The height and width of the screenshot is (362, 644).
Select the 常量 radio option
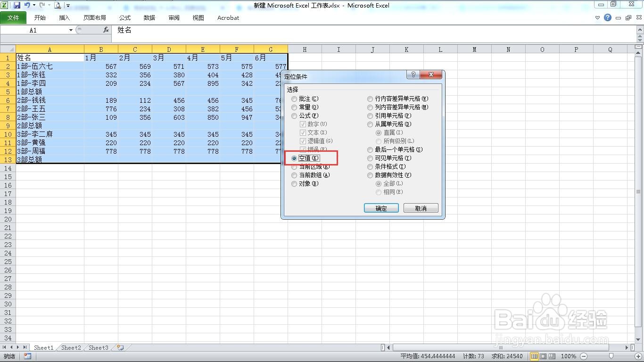(305, 107)
